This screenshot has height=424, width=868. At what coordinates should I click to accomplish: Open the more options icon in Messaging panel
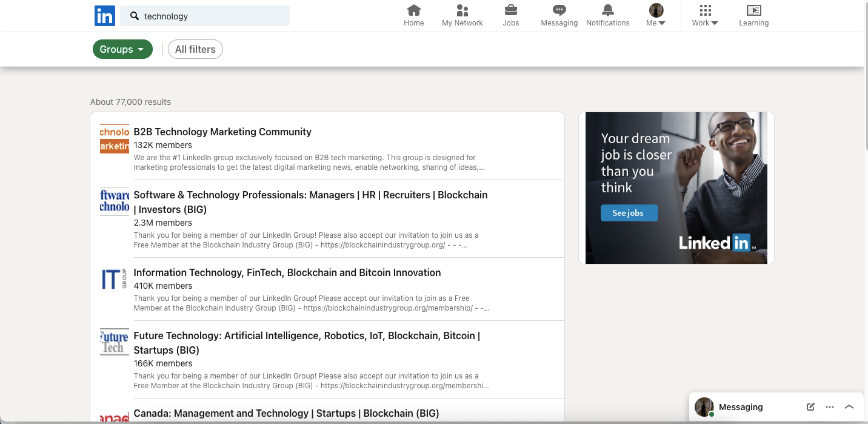point(830,407)
